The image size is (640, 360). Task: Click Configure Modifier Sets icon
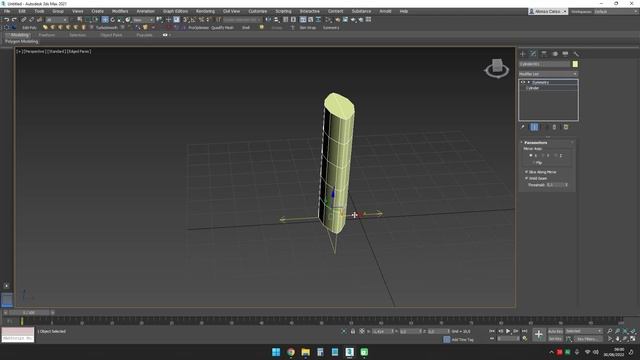[566, 127]
